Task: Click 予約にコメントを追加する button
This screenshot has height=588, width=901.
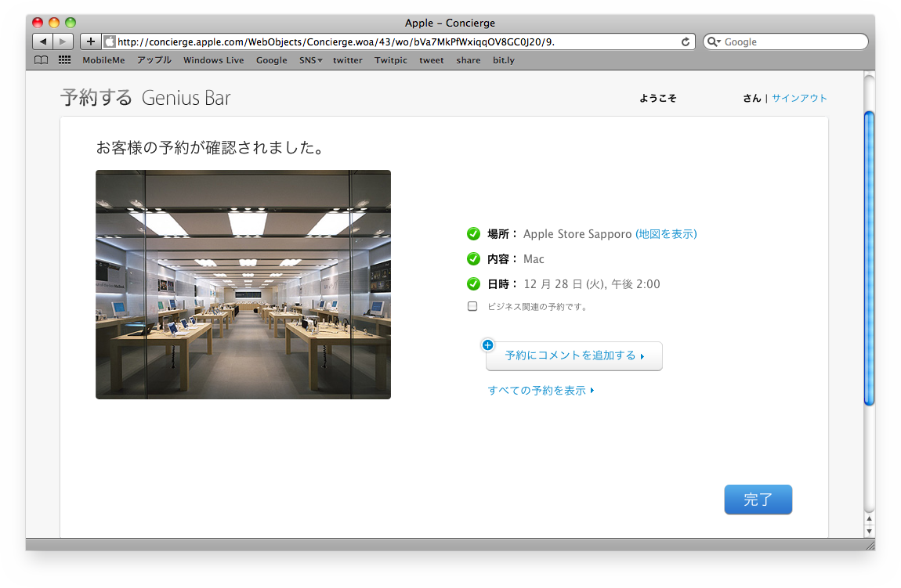Action: [574, 356]
